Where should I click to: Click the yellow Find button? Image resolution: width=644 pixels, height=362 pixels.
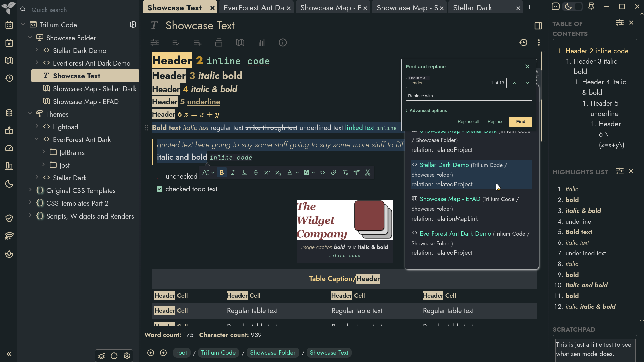click(x=521, y=122)
